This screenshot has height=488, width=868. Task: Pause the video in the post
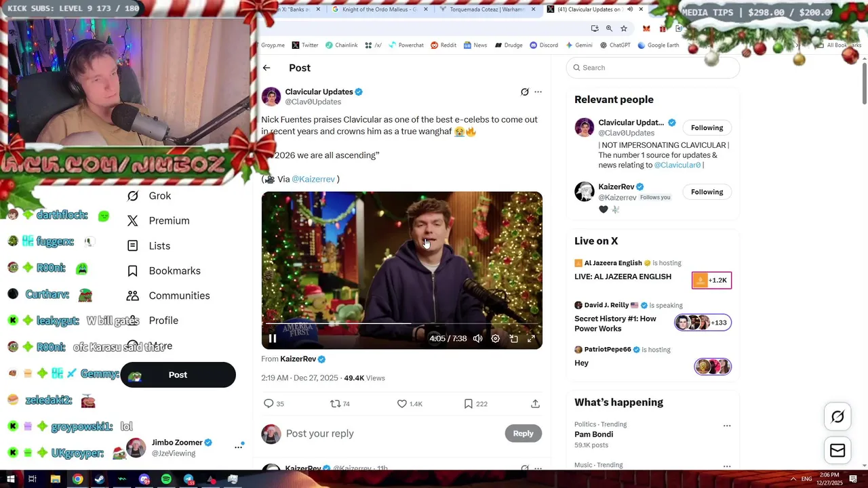coord(273,339)
